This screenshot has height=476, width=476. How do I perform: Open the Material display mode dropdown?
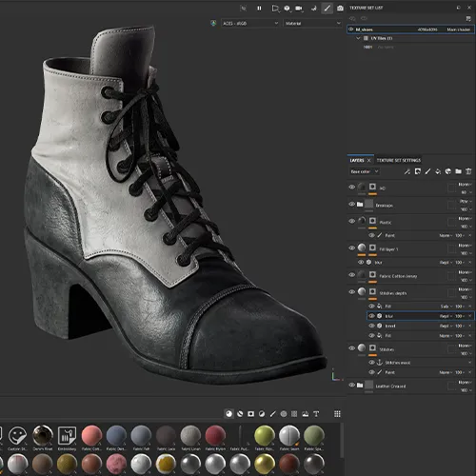point(312,23)
